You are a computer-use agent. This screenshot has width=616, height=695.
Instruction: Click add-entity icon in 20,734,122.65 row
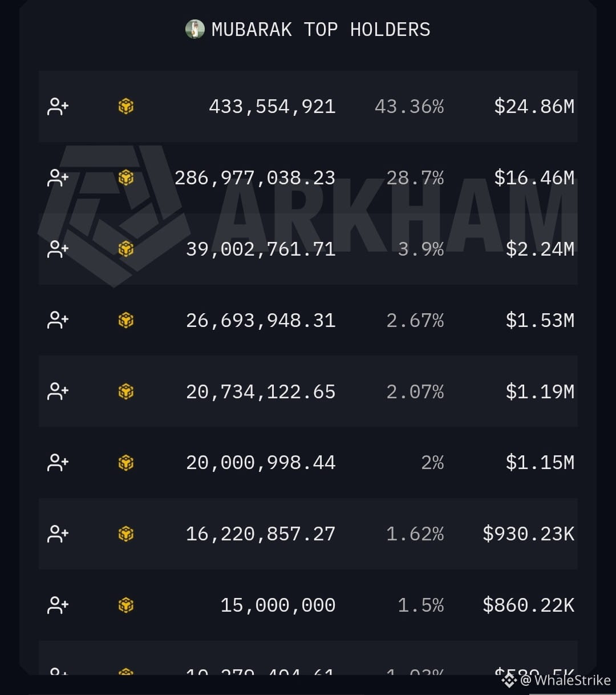coord(58,391)
